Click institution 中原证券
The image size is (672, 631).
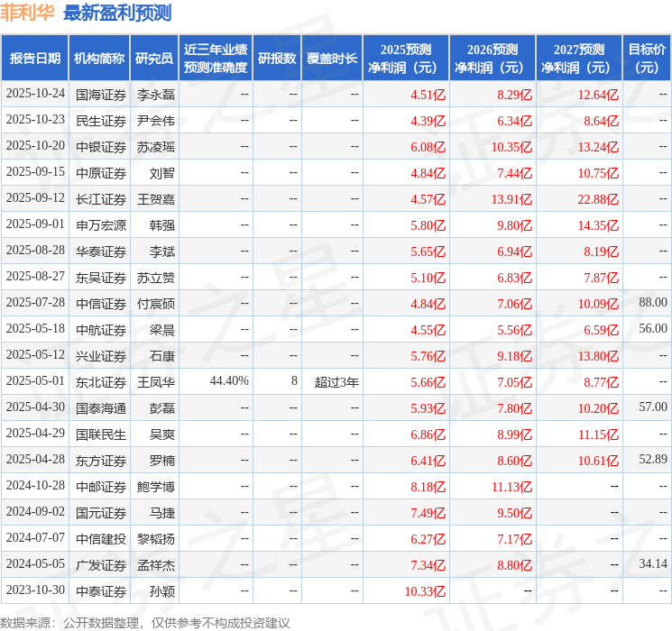101,173
